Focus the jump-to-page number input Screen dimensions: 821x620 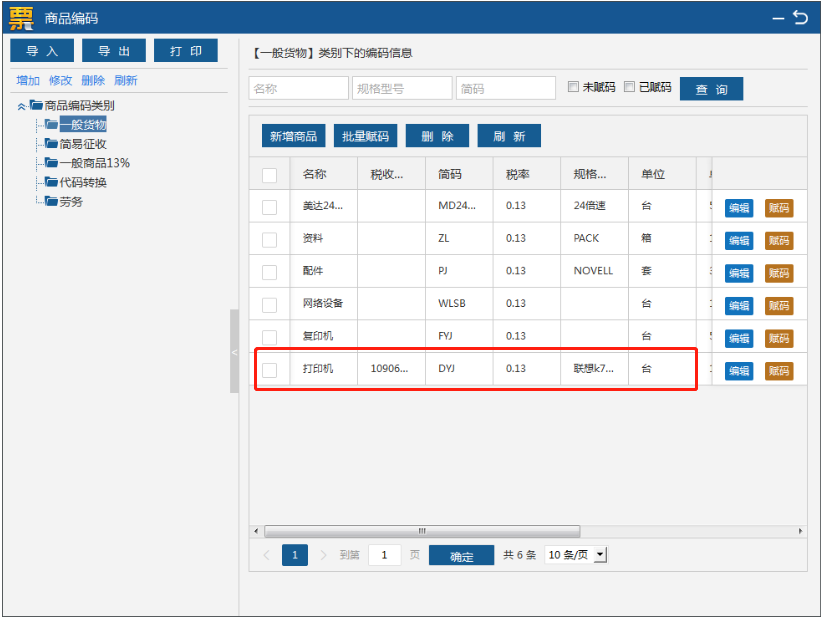pyautogui.click(x=384, y=555)
